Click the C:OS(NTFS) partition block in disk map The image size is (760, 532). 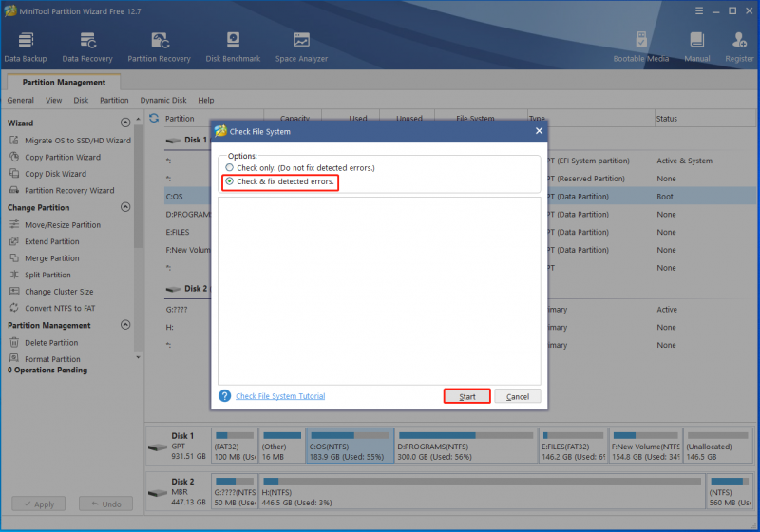[x=350, y=446]
